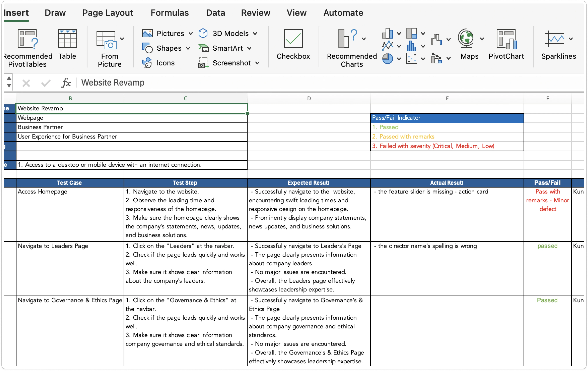Open the View tab
588x371 pixels.
(296, 13)
